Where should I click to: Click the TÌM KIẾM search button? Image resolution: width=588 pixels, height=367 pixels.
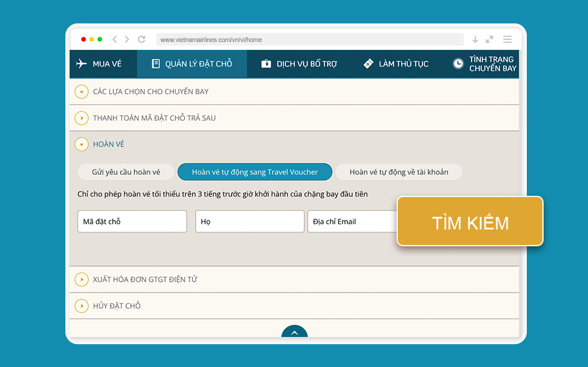[x=470, y=222]
